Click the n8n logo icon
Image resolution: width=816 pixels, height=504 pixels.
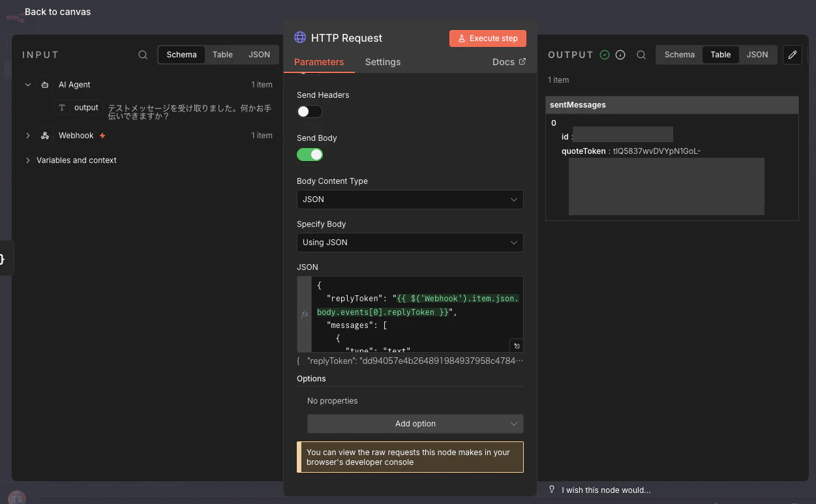15,18
